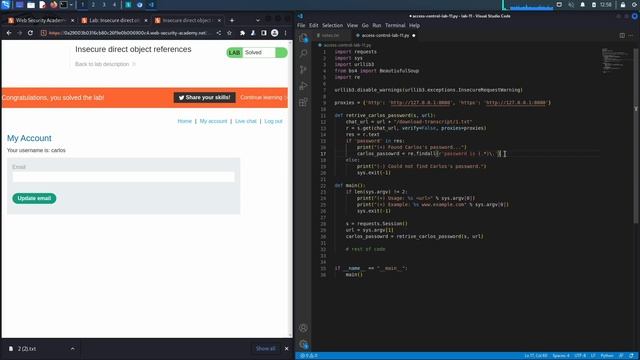Follow the Continue learning link

(x=263, y=98)
